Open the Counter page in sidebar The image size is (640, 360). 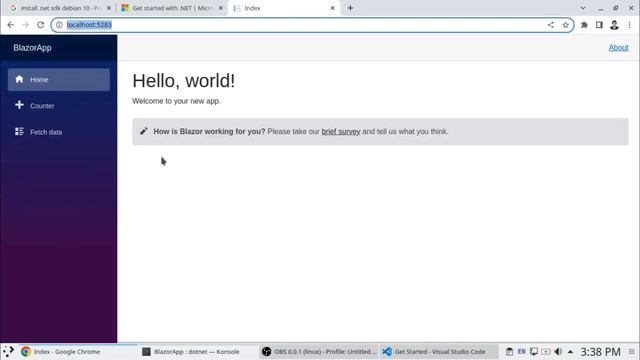click(59, 106)
